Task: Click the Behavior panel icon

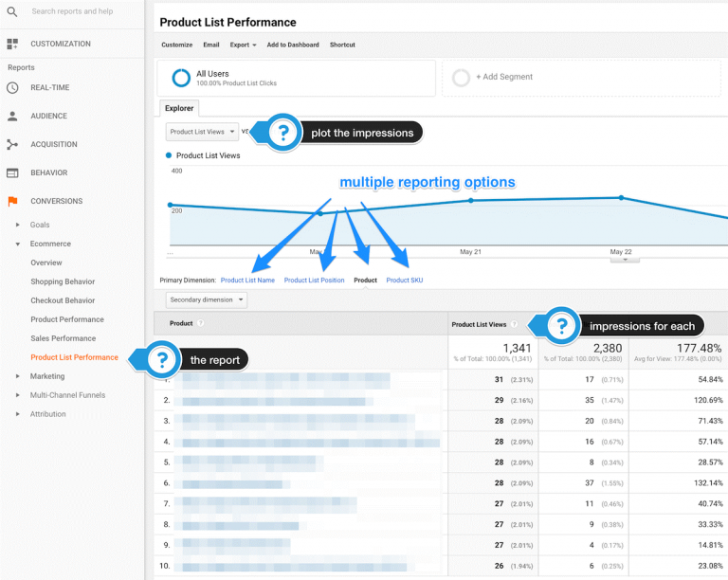Action: (x=12, y=172)
